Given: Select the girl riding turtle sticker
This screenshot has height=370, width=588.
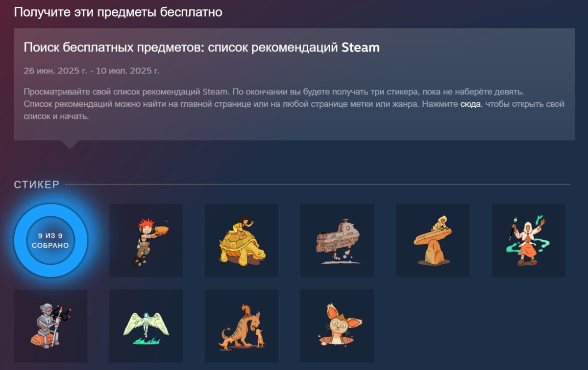Looking at the screenshot, I should 242,240.
